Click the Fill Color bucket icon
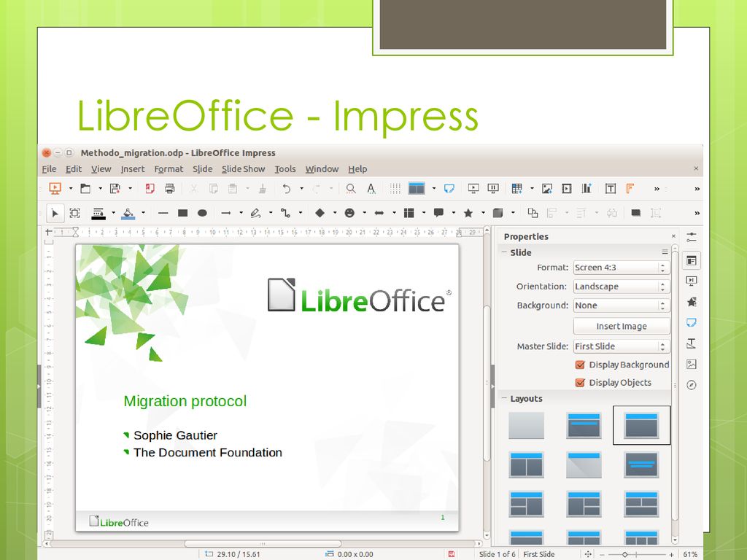Viewport: 747px width, 560px height. pos(128,213)
